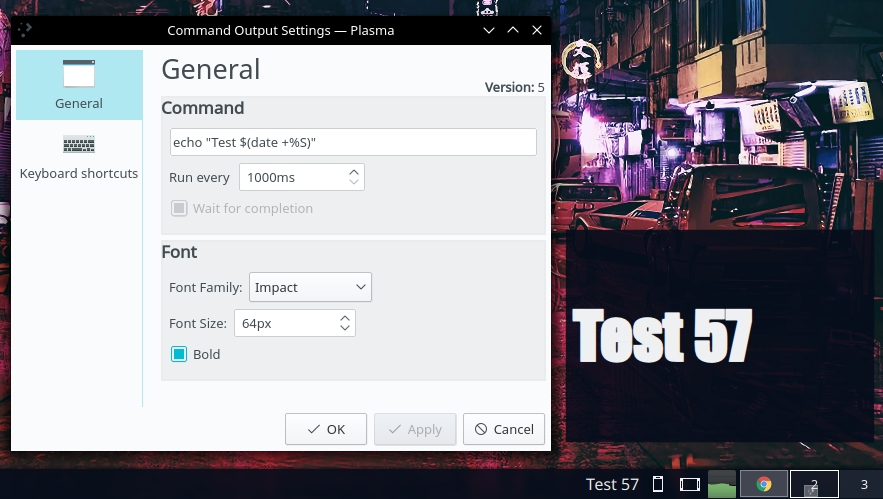Switch to virtual desktop 3

pos(864,484)
